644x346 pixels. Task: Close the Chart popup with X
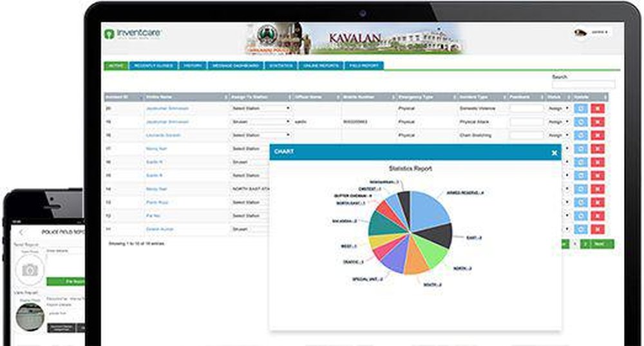[x=554, y=153]
